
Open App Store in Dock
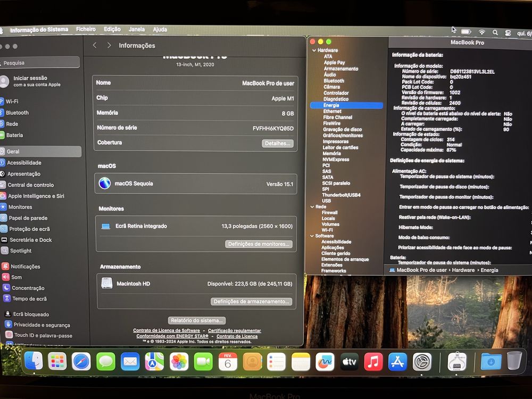pyautogui.click(x=397, y=362)
